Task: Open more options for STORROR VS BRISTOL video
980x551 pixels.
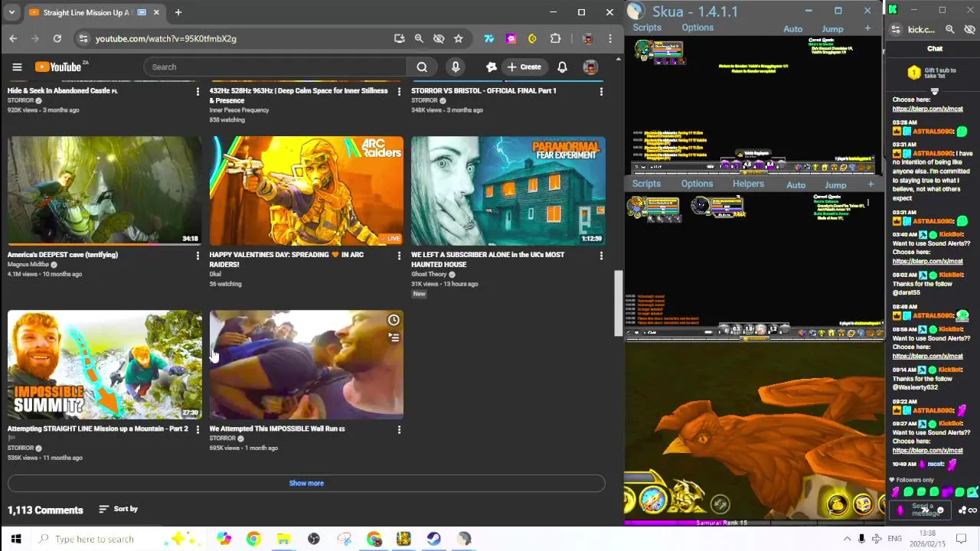Action: pyautogui.click(x=601, y=92)
